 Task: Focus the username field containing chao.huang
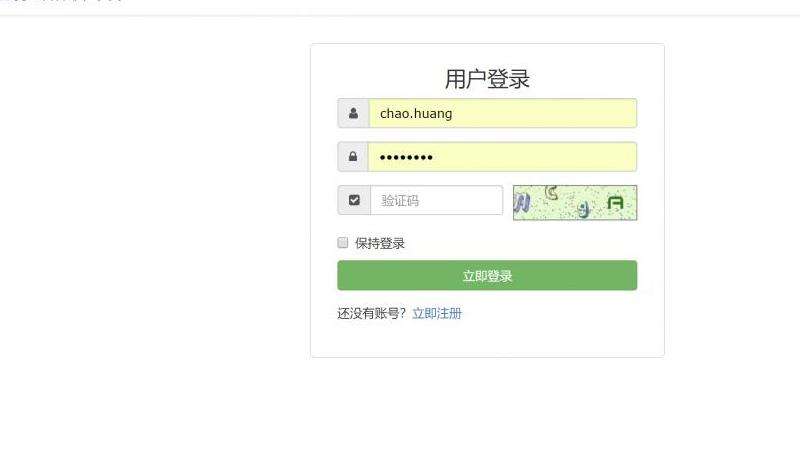(x=503, y=113)
